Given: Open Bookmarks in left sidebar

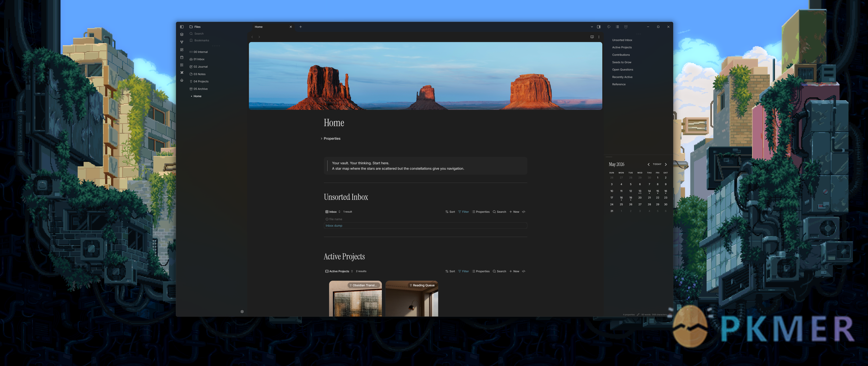Looking at the screenshot, I should pos(199,41).
